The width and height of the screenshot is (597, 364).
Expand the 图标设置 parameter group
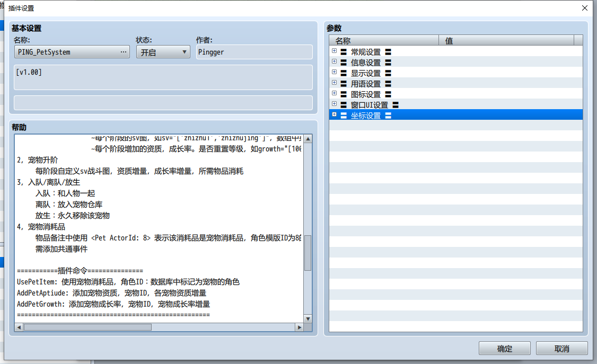(334, 93)
